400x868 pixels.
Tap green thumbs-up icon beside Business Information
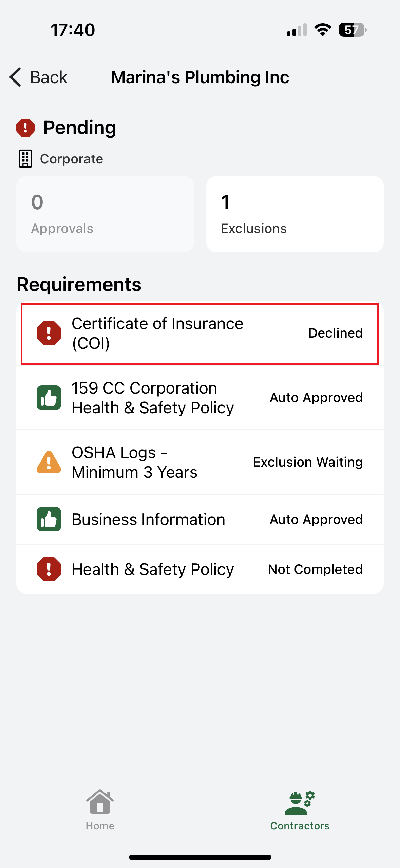tap(49, 519)
